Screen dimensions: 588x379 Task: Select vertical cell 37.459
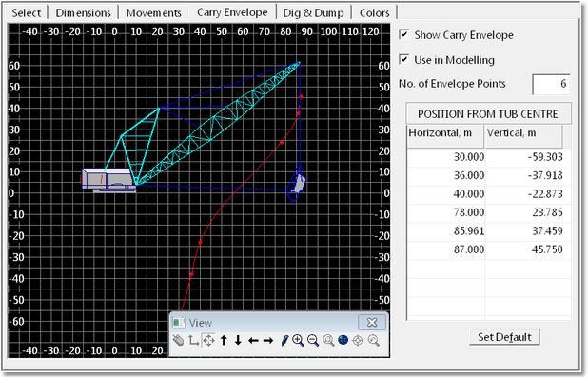coord(528,231)
